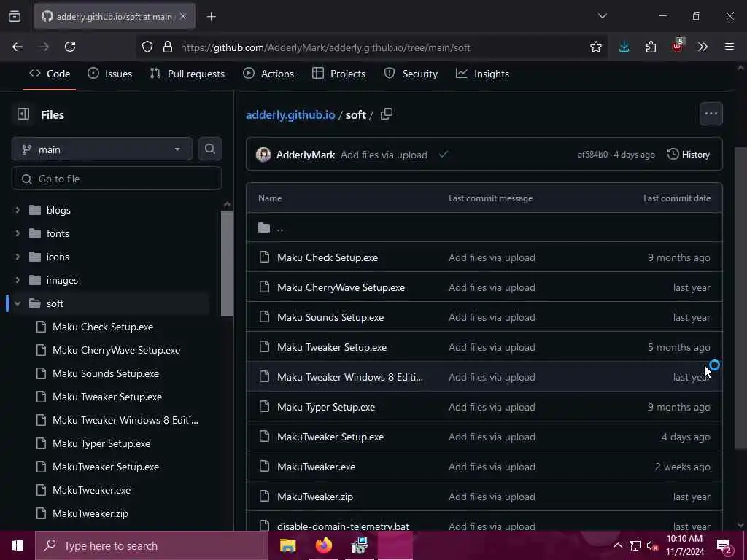Click the browser address bar URL

[325, 47]
